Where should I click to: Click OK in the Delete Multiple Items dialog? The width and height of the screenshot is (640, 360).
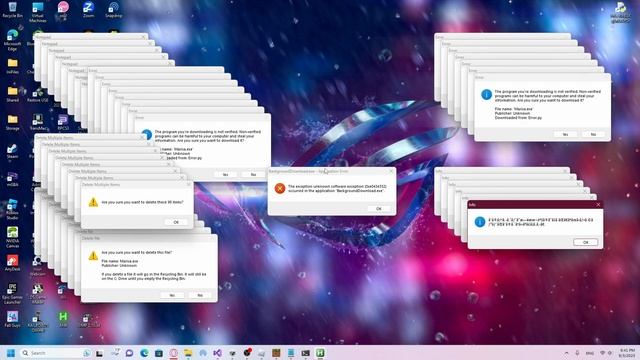(x=176, y=222)
